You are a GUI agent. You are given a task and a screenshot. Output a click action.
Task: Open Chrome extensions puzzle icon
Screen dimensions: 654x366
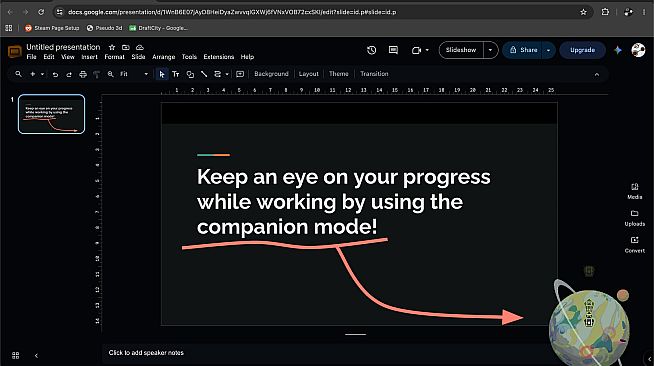pyautogui.click(x=605, y=12)
